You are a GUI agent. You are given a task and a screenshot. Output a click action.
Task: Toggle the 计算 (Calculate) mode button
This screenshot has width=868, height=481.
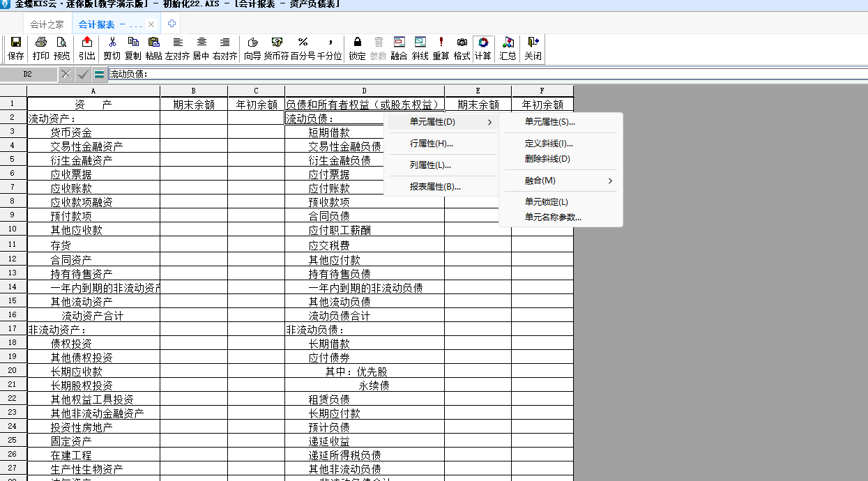(482, 48)
